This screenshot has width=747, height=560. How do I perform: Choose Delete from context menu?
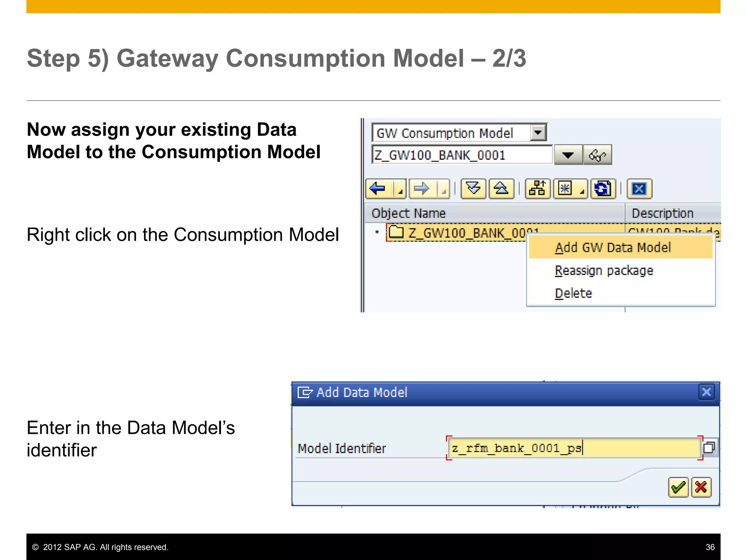(620, 293)
